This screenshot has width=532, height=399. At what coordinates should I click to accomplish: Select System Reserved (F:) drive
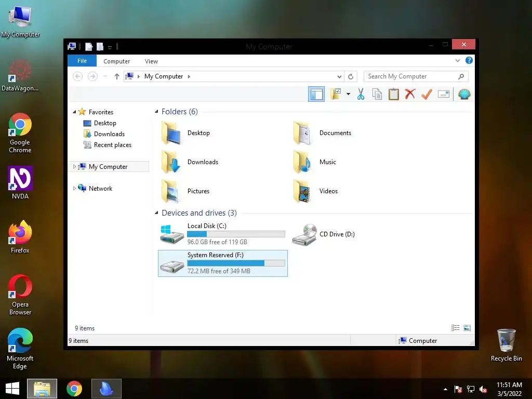[x=222, y=263]
